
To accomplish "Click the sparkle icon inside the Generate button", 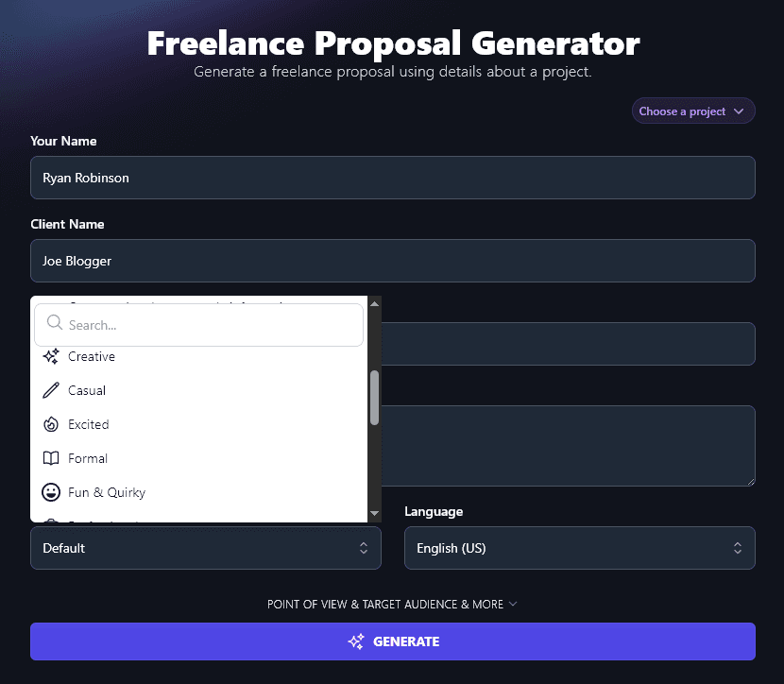I will click(356, 641).
